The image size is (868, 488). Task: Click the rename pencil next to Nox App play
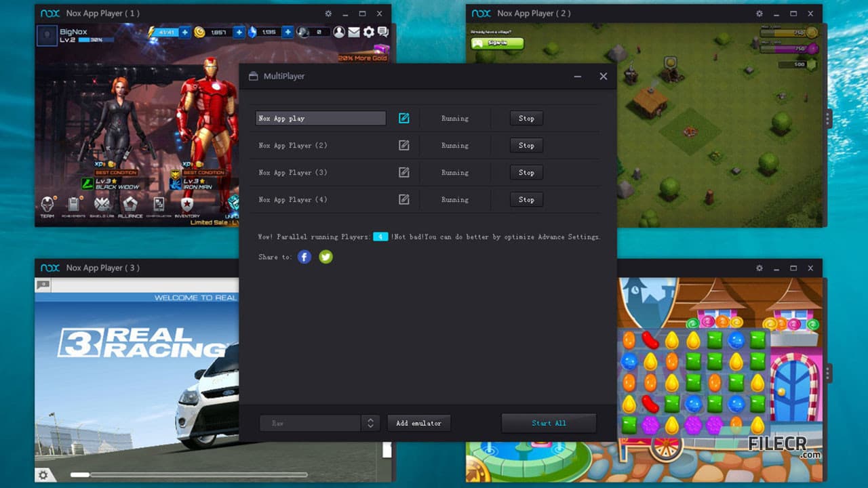pos(404,118)
